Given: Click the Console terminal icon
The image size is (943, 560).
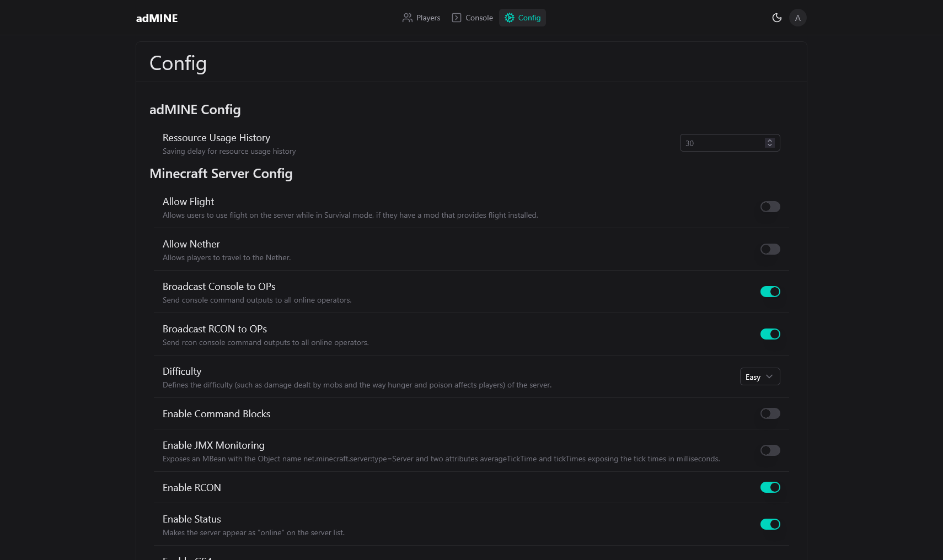Looking at the screenshot, I should (457, 18).
